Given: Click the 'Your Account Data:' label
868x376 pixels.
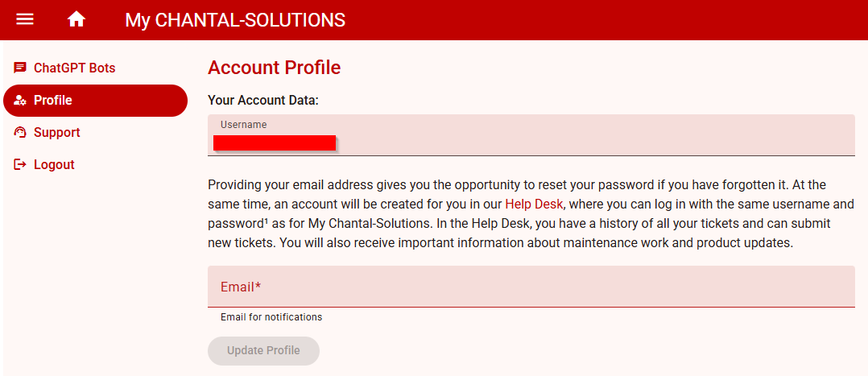Looking at the screenshot, I should [263, 101].
